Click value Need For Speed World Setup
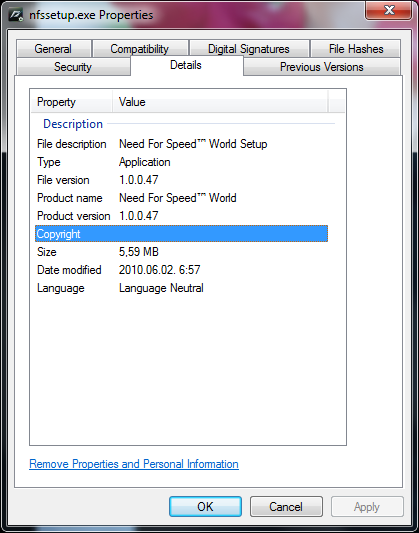Viewport: 419px width, 533px height. coord(193,144)
